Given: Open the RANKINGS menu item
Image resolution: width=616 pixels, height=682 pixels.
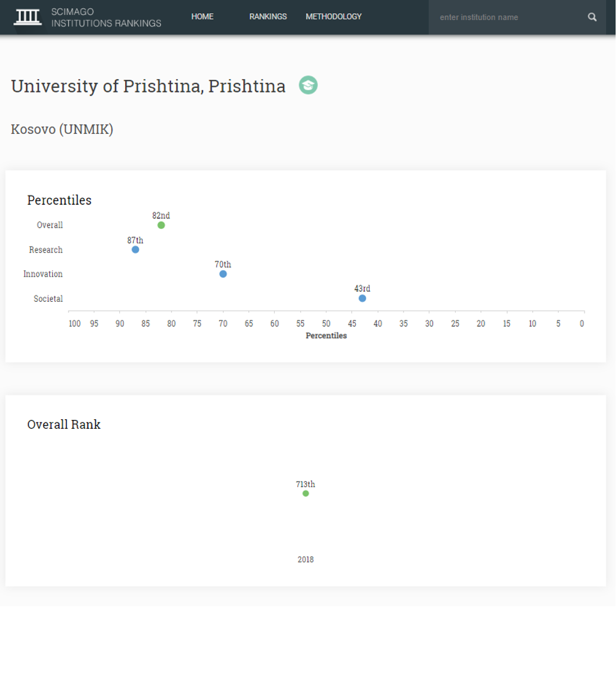Looking at the screenshot, I should (268, 17).
